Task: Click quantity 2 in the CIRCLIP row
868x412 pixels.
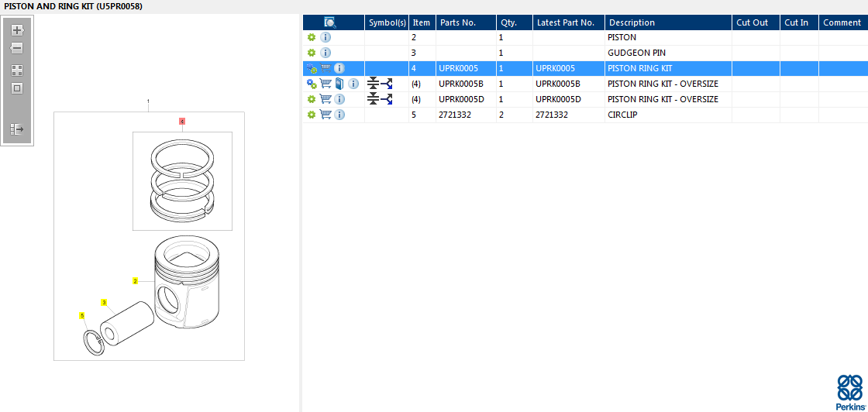Action: 501,115
